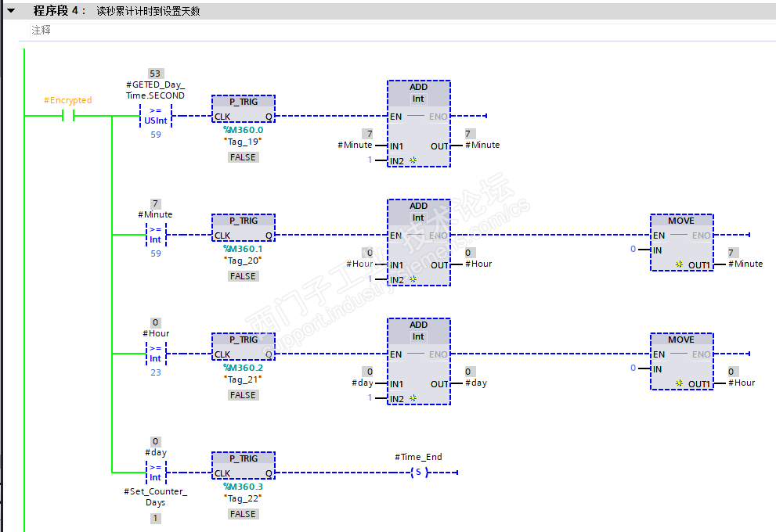Screen dimensions: 776x532
Task: Collapse network 4 with the disclosure triangle
Action: pos(9,10)
